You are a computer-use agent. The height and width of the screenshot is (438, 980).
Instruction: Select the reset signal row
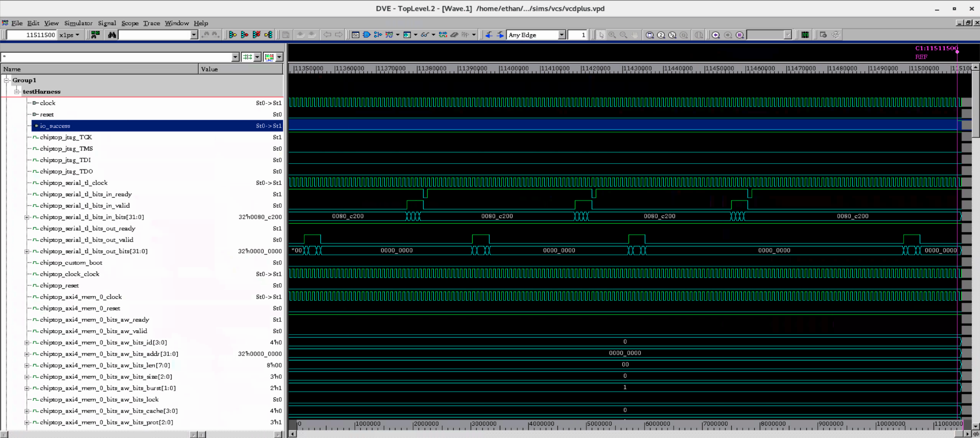click(46, 114)
